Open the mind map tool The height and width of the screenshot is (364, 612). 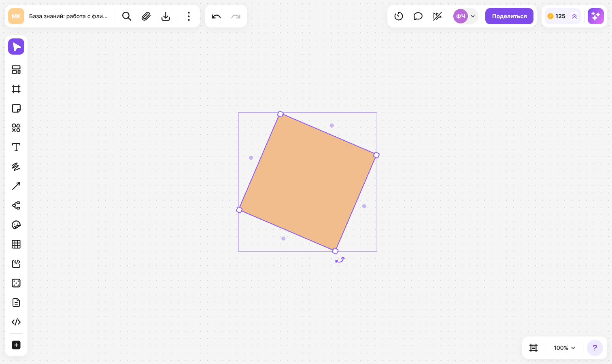coord(16,205)
